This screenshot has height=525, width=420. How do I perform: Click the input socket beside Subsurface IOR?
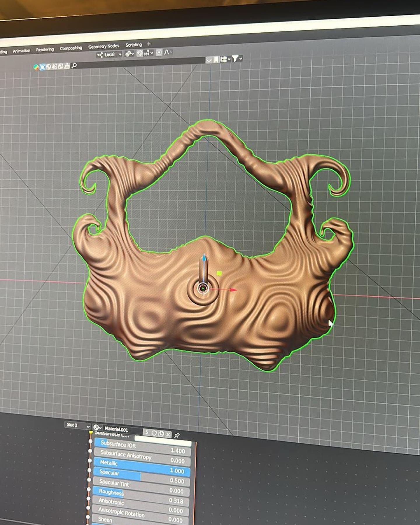tap(90, 442)
